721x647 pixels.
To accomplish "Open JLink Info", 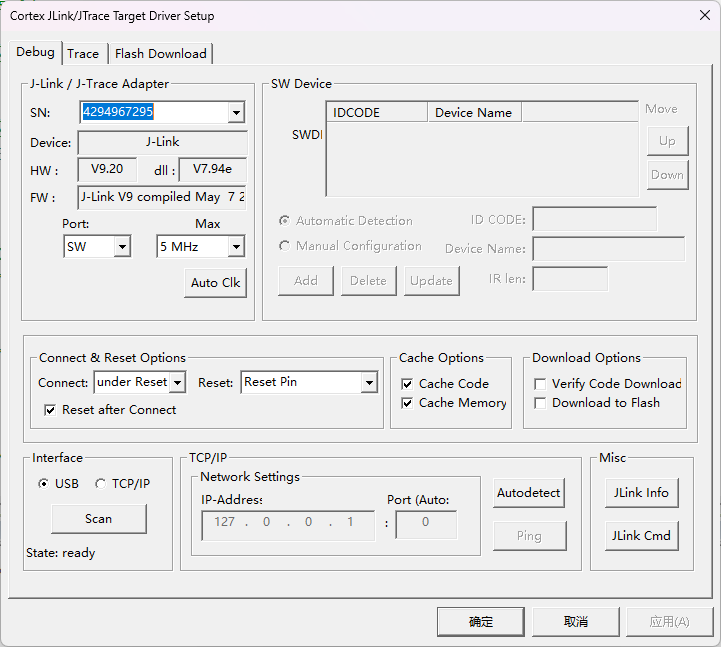I will click(x=641, y=493).
